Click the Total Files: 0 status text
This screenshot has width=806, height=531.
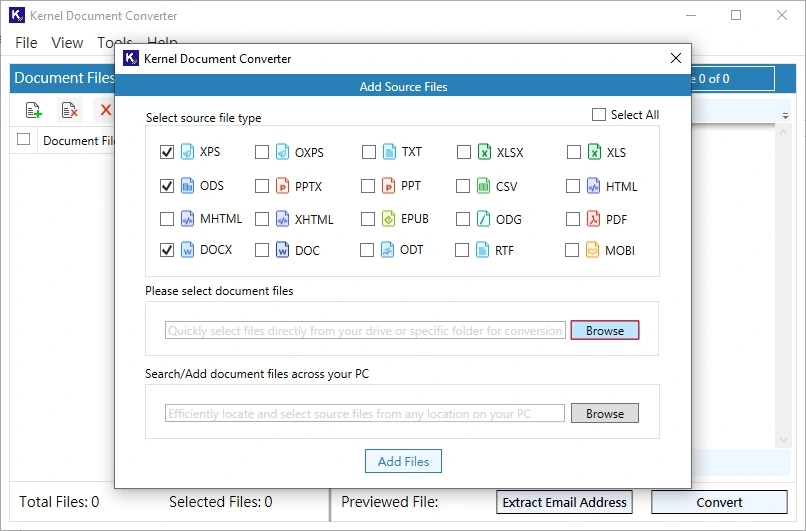click(x=59, y=502)
